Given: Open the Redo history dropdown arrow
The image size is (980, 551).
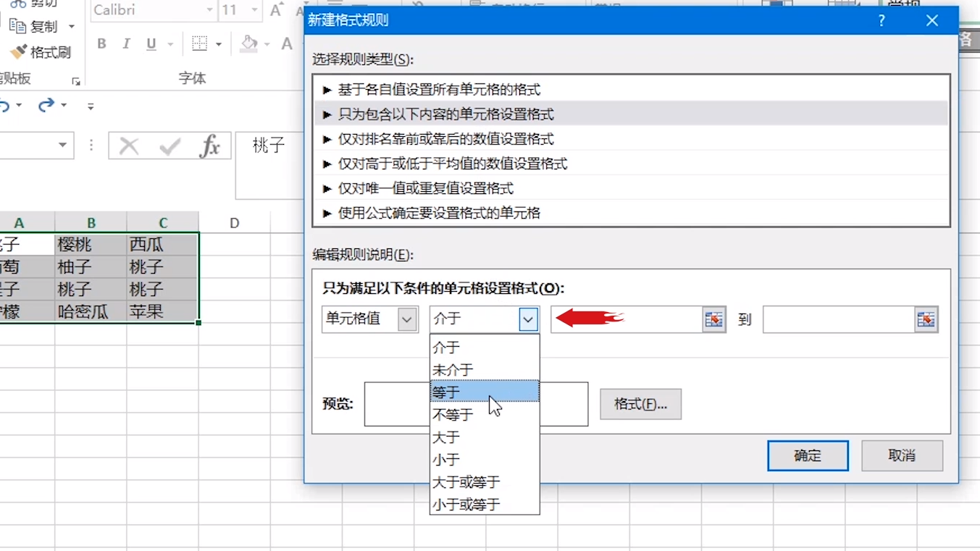Looking at the screenshot, I should pyautogui.click(x=64, y=106).
